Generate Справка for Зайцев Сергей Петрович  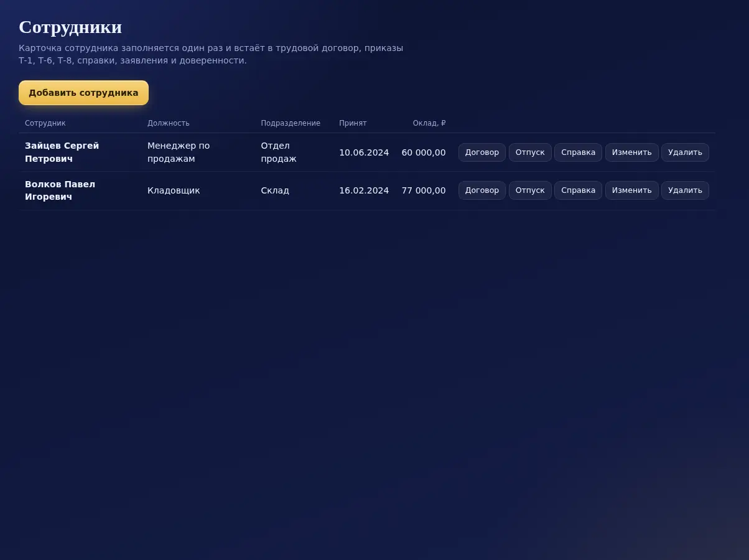pyautogui.click(x=578, y=152)
